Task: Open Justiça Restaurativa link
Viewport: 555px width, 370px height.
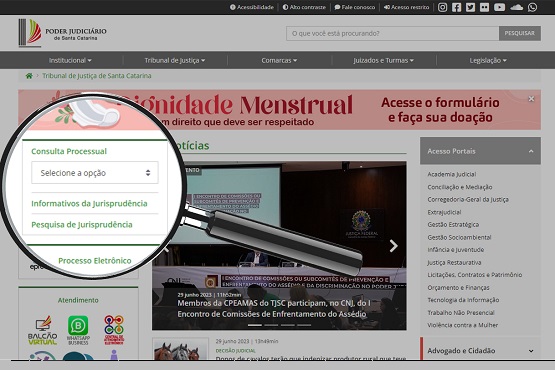Action: coord(454,262)
